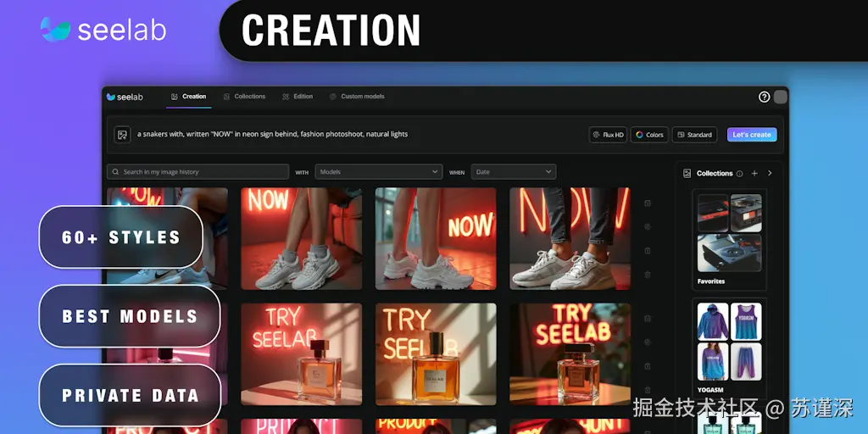Click the Collections panel heading text

click(x=715, y=173)
